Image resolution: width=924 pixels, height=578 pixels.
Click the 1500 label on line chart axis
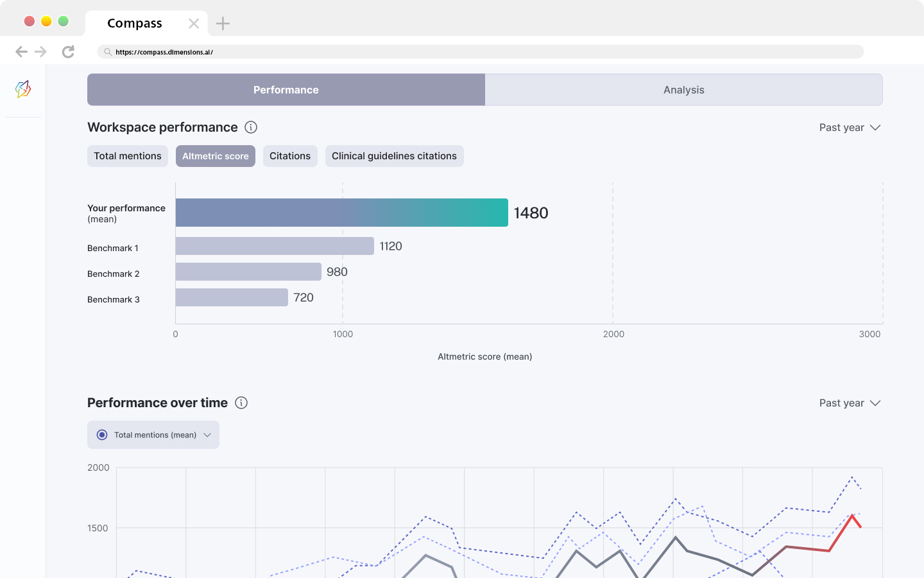pyautogui.click(x=98, y=528)
